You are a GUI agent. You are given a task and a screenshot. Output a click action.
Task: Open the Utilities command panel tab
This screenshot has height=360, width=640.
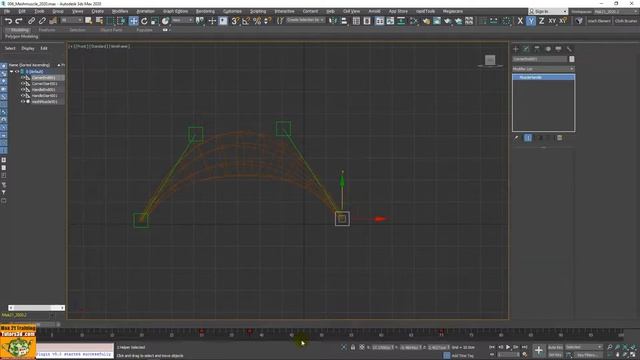coord(569,49)
